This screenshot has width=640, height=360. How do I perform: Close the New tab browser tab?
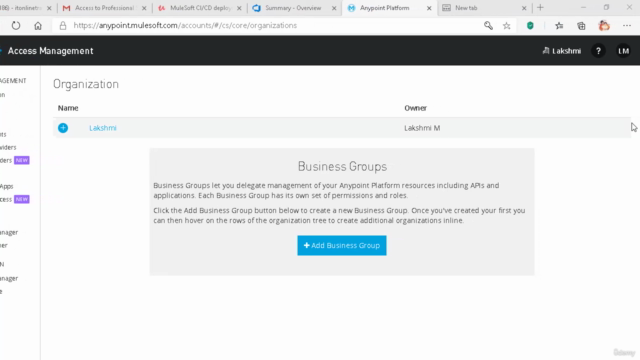click(524, 8)
